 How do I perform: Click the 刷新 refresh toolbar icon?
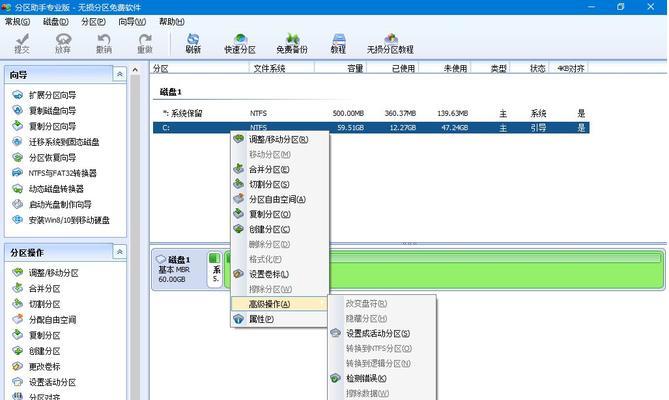pyautogui.click(x=193, y=43)
